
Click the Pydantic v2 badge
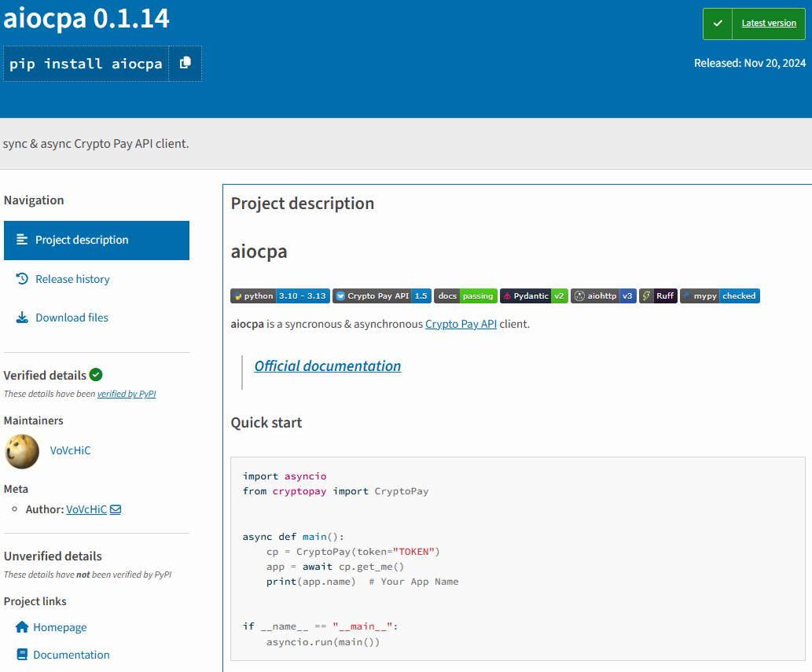(532, 296)
